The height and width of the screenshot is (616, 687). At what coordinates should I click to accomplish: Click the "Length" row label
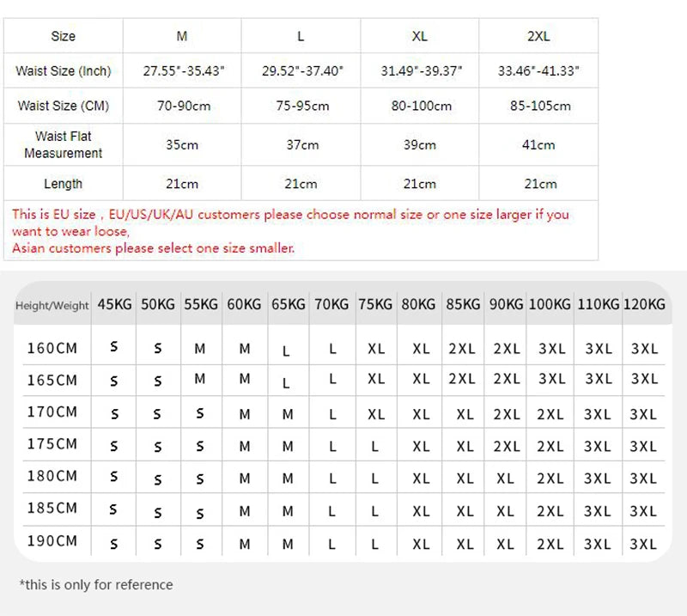(64, 184)
